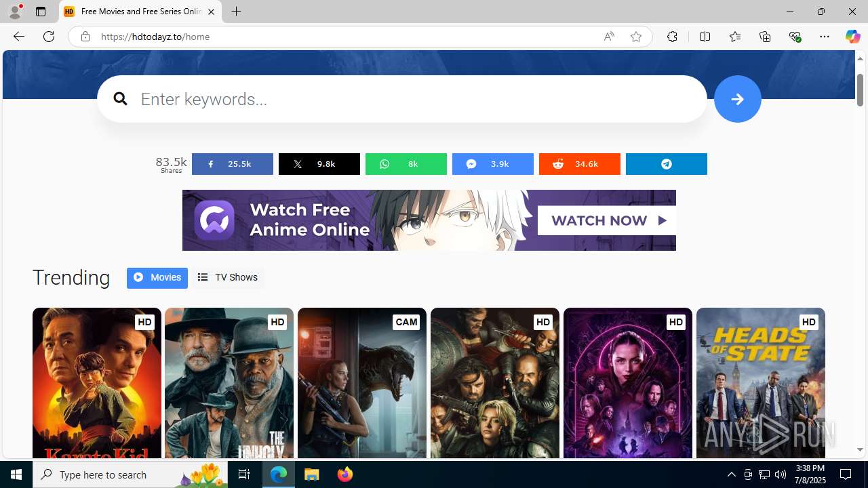Open Collections panel
The width and height of the screenshot is (868, 488).
click(765, 37)
